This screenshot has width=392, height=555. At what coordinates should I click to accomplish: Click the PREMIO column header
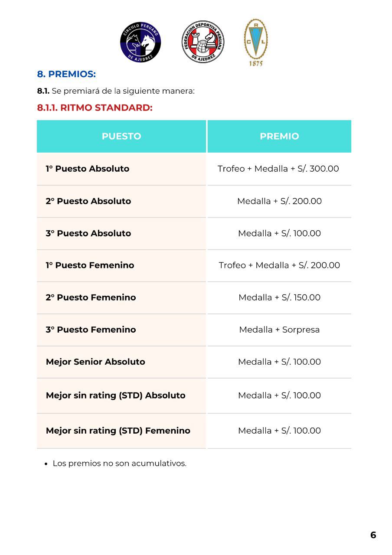coord(279,136)
